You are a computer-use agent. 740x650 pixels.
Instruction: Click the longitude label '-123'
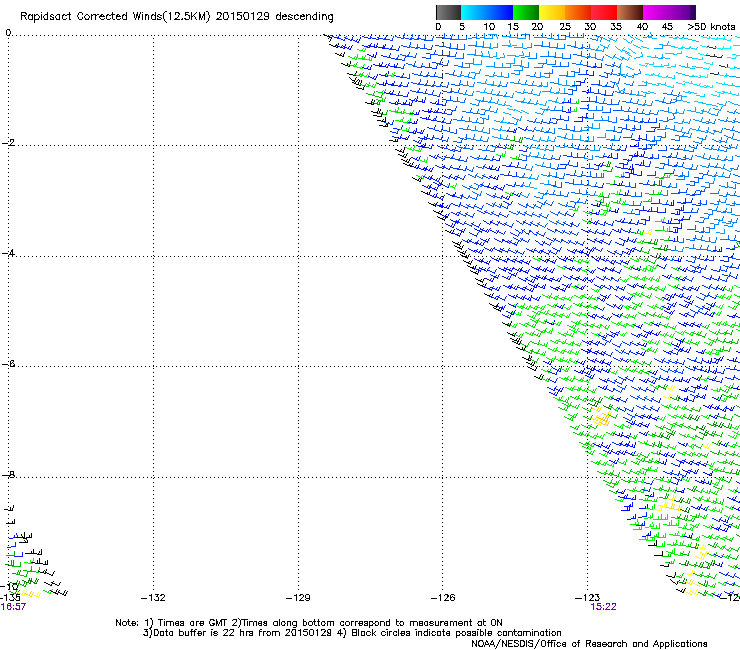(x=587, y=598)
